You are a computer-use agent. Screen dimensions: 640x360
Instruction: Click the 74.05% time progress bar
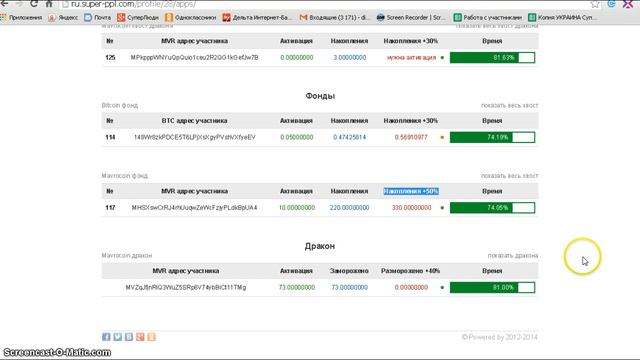[492, 208]
